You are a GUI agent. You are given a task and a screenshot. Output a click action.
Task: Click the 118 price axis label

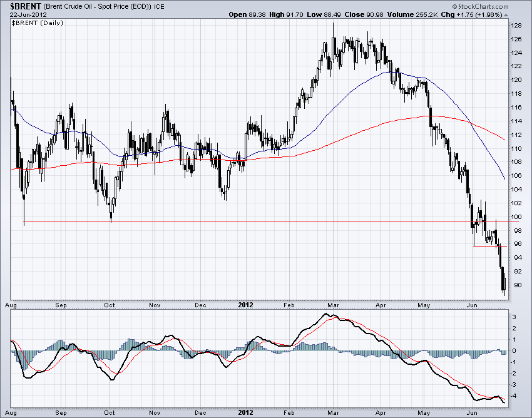click(516, 94)
